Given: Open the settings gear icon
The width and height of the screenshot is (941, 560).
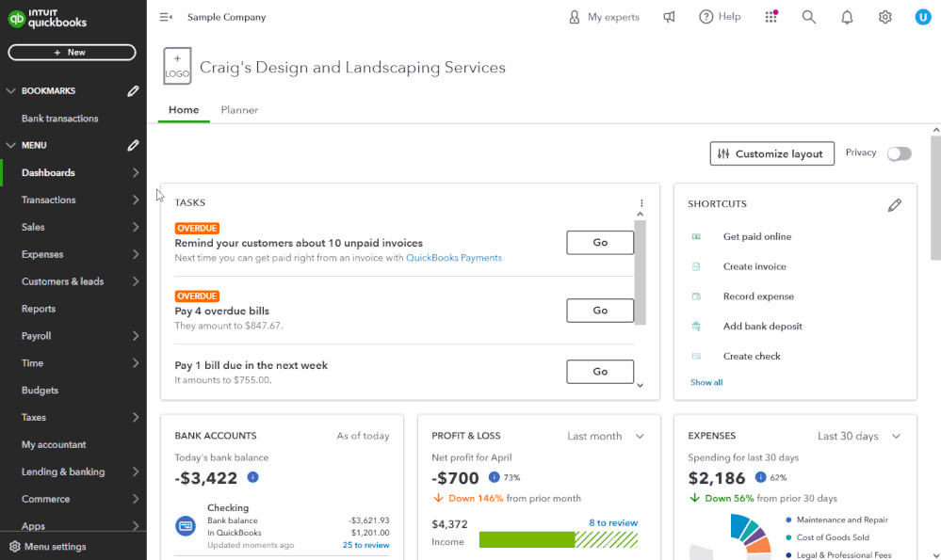Looking at the screenshot, I should 885,17.
